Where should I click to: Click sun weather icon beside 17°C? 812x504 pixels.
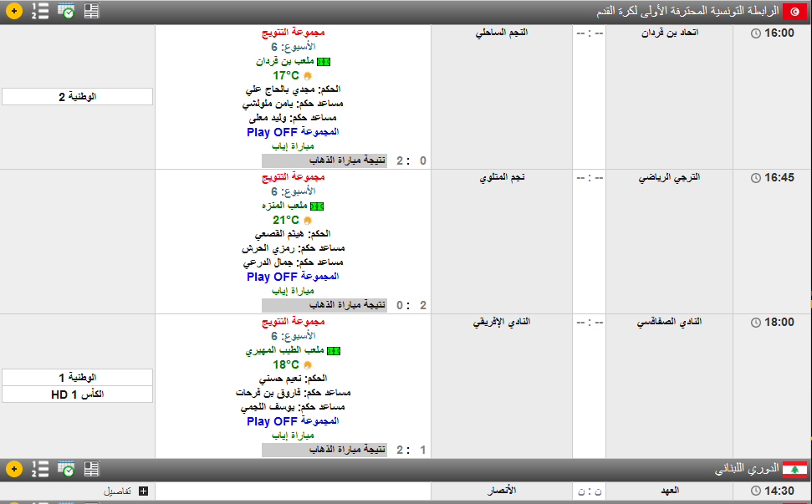[x=308, y=76]
